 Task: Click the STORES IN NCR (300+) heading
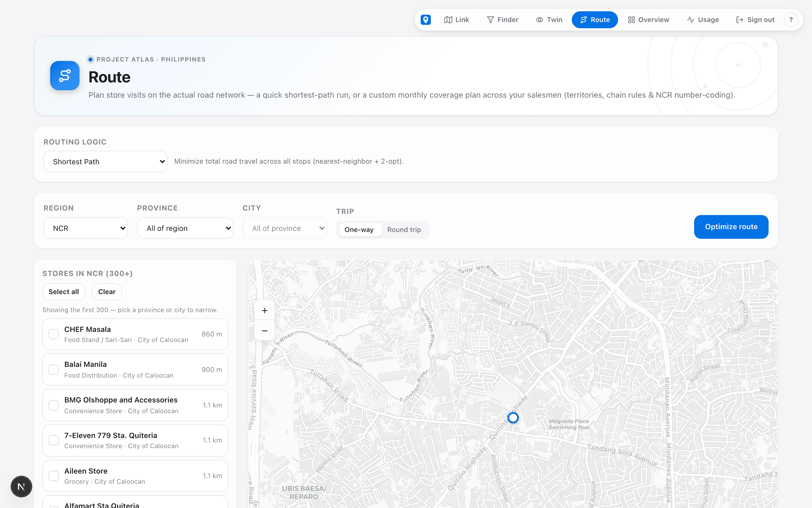(88, 273)
